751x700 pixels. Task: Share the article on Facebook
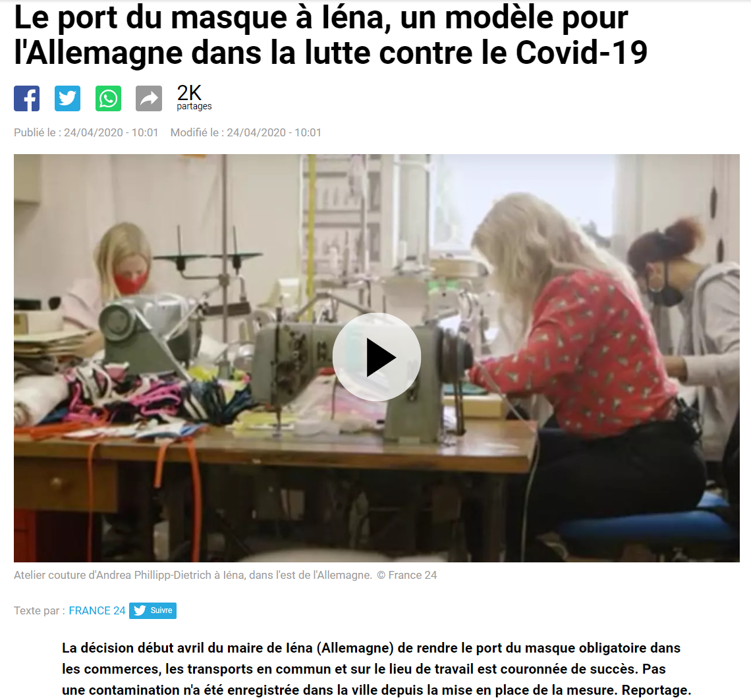tap(27, 99)
